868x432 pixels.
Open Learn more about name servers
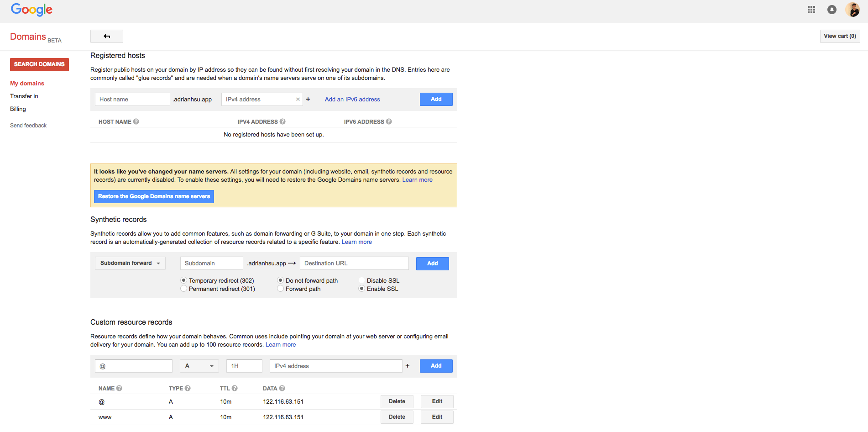[x=417, y=180]
